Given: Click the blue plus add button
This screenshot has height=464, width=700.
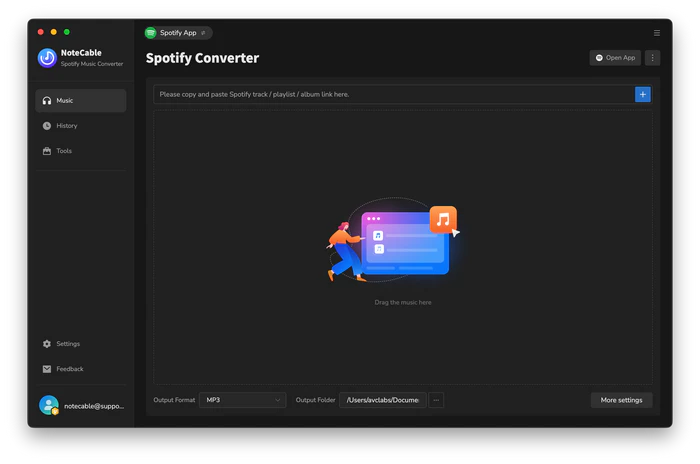Looking at the screenshot, I should tap(643, 94).
